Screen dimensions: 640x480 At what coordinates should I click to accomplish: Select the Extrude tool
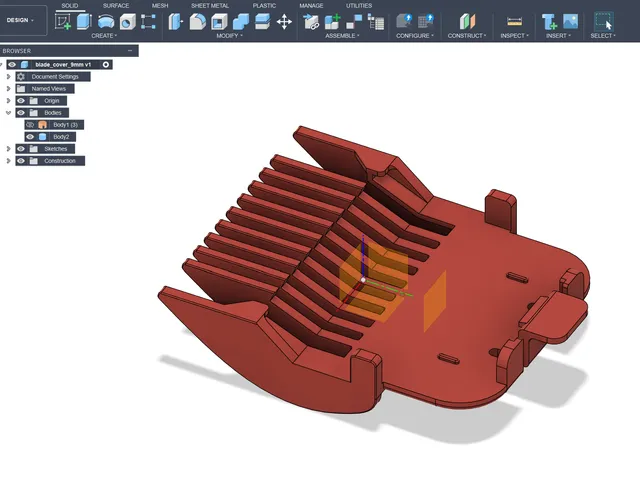84,21
